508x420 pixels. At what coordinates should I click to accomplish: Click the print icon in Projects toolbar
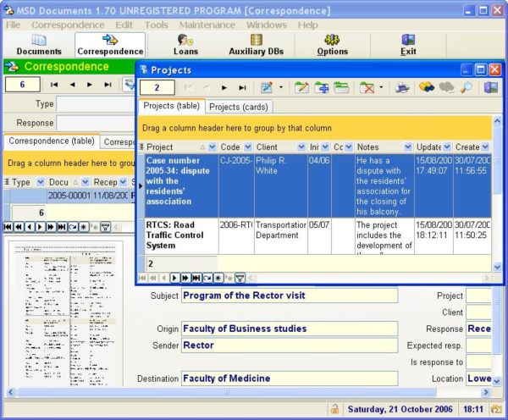pyautogui.click(x=401, y=87)
